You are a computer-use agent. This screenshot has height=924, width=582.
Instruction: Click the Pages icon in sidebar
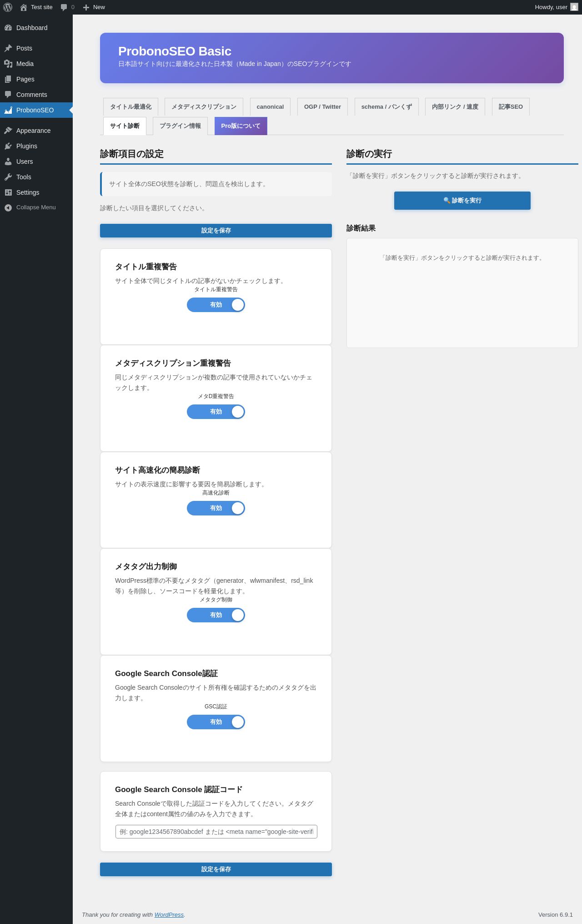(x=8, y=79)
